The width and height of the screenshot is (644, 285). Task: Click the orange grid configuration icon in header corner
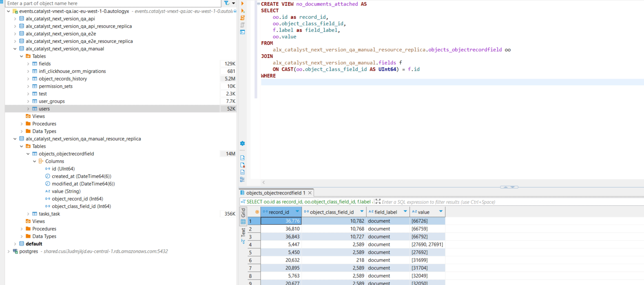257,212
